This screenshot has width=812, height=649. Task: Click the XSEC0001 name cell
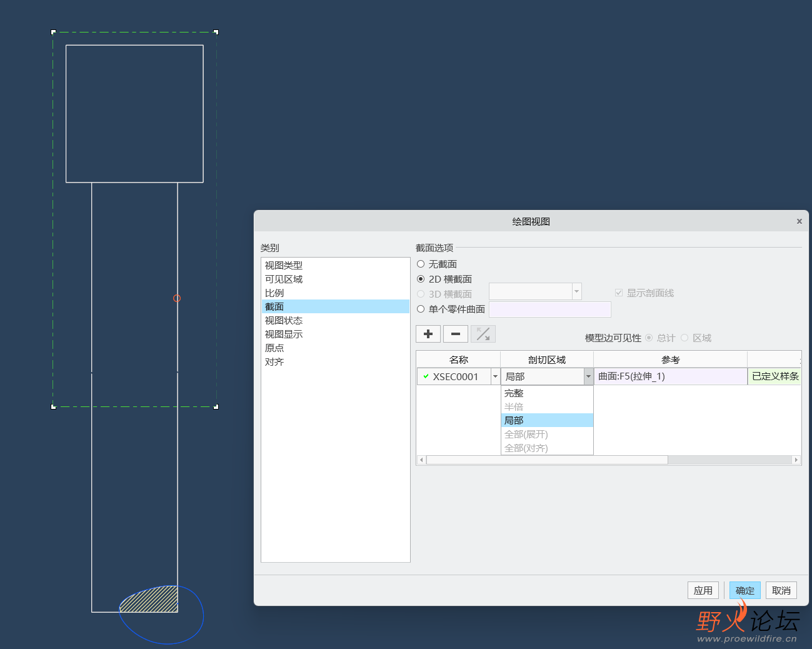click(x=454, y=376)
